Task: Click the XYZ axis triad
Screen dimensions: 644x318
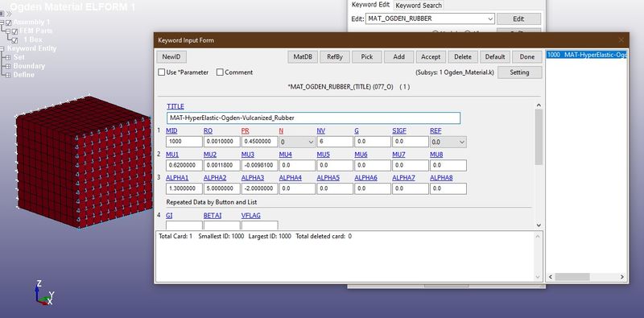Action: coord(44,293)
